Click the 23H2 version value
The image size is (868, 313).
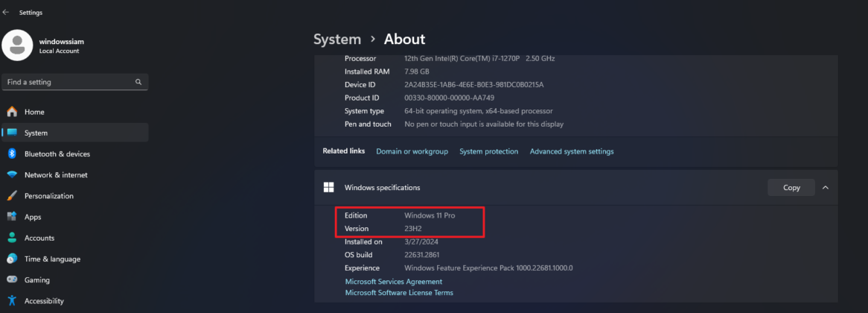point(413,228)
